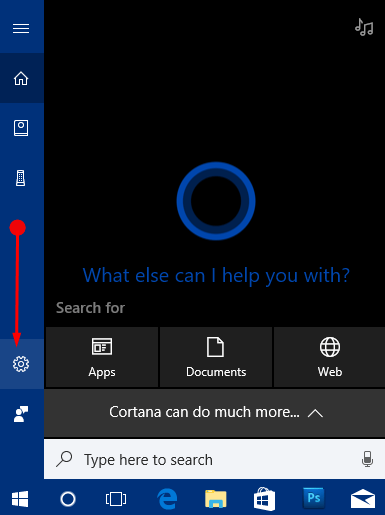Open the Cortana Notebook
This screenshot has width=385, height=515.
(x=21, y=128)
